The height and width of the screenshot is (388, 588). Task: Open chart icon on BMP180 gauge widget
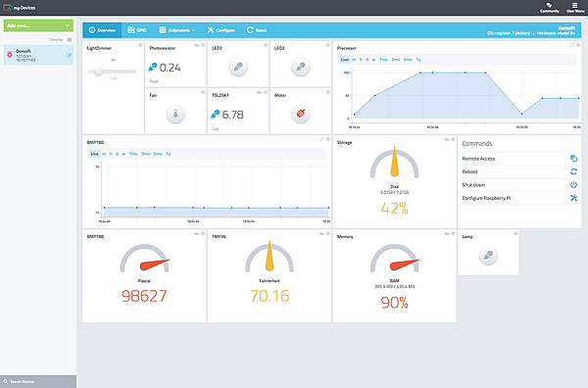tap(197, 233)
